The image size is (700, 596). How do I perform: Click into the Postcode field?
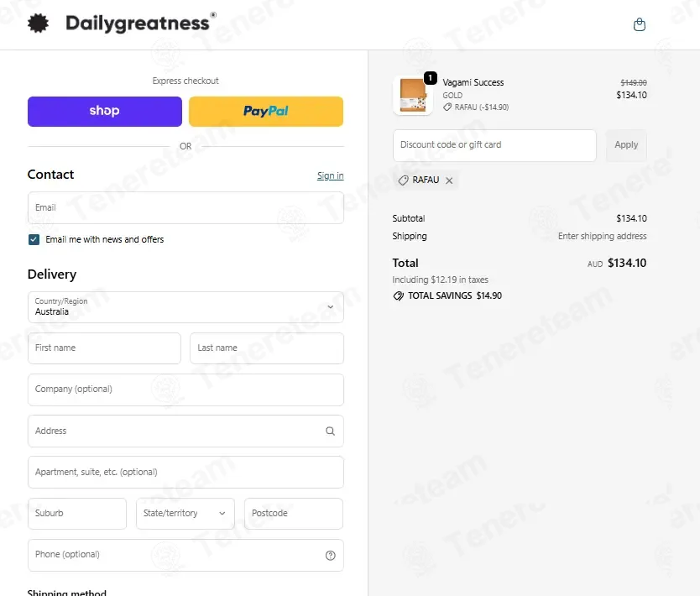tap(294, 514)
